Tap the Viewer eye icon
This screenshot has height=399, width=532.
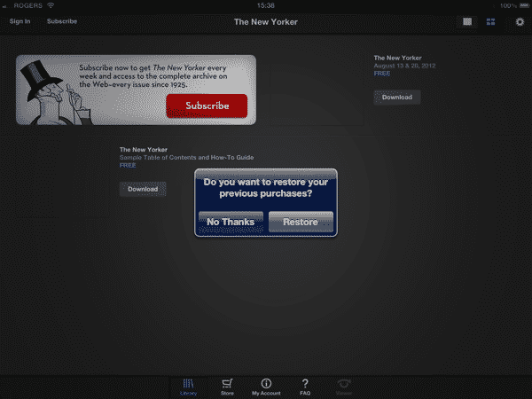pyautogui.click(x=343, y=386)
